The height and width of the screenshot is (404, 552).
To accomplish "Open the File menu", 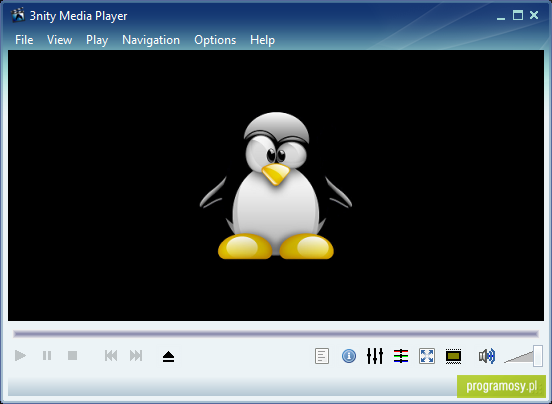I will tap(24, 40).
